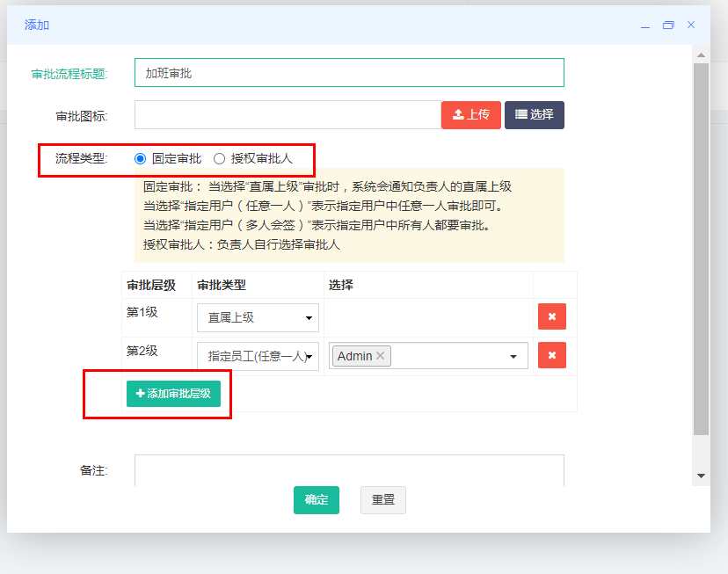Click the 上传 upload button
This screenshot has height=574, width=728.
(470, 114)
